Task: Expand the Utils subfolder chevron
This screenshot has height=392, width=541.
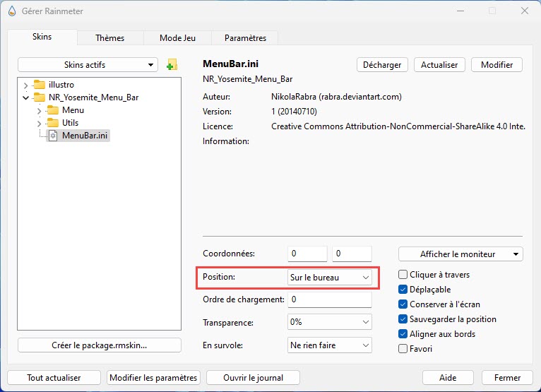Action: coord(39,123)
